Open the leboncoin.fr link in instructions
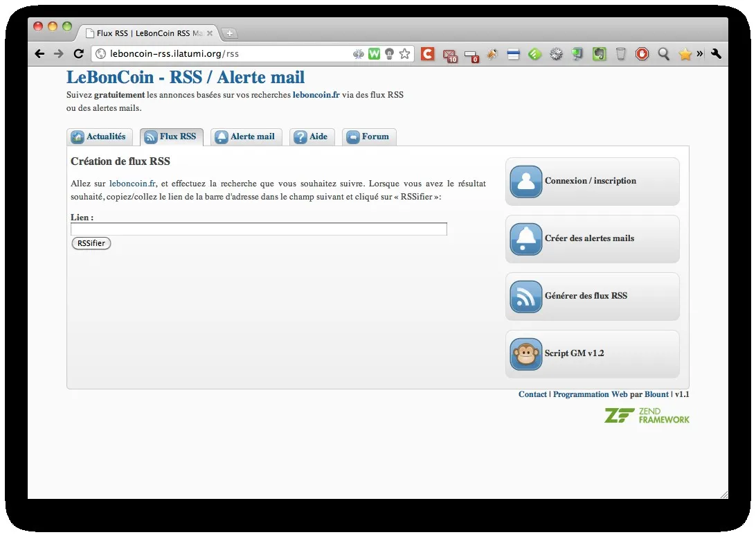The height and width of the screenshot is (537, 756). pyautogui.click(x=133, y=184)
